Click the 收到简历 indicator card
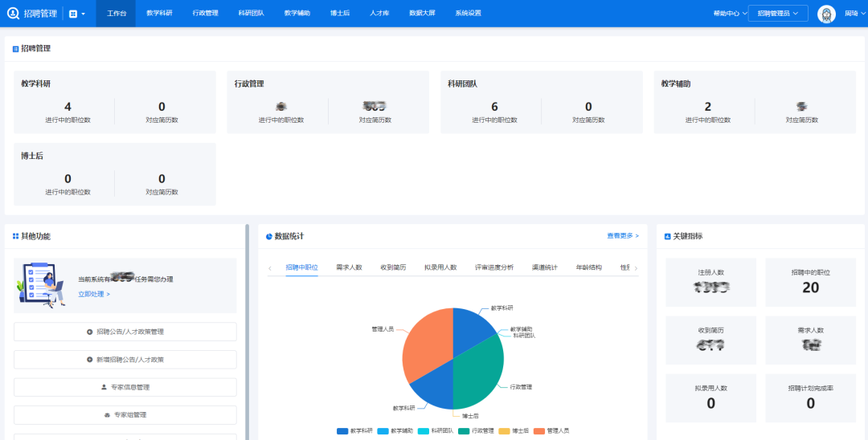 tap(710, 340)
